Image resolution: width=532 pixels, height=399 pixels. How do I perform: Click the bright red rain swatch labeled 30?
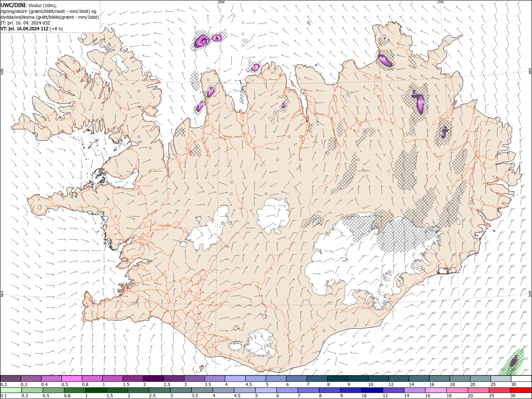[521, 390]
